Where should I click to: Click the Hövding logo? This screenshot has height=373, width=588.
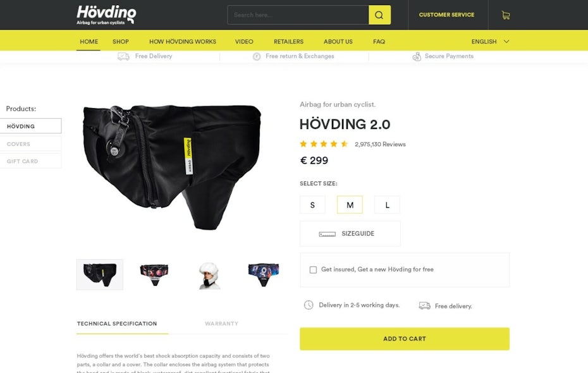(106, 15)
